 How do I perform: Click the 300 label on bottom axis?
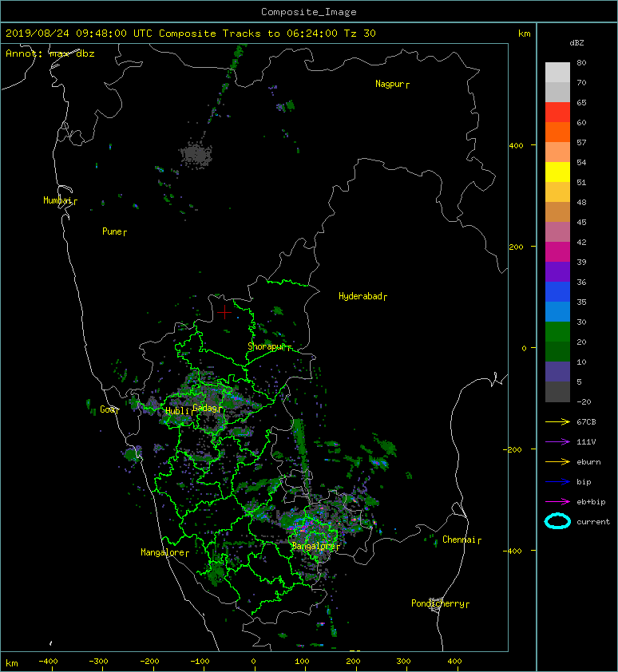tap(403, 662)
